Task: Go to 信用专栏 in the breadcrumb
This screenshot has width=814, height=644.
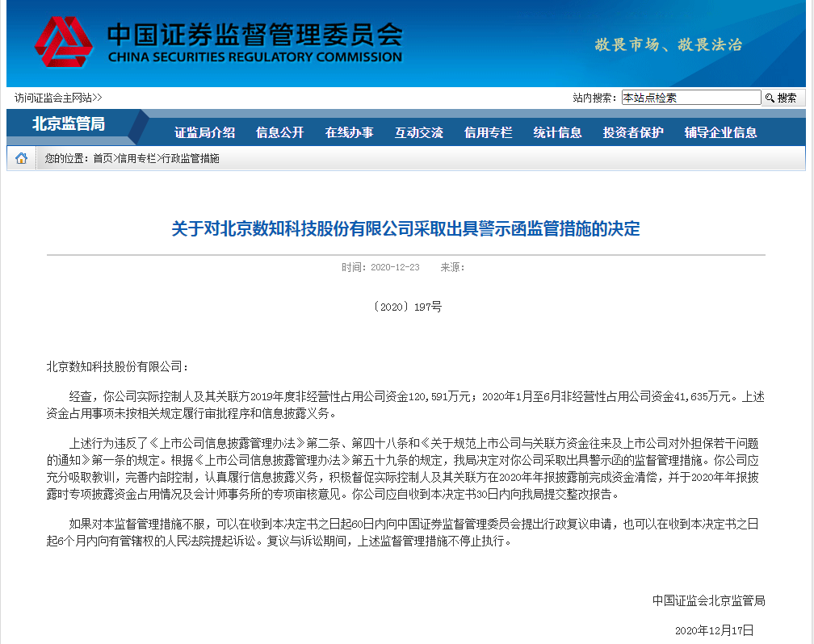Action: point(136,159)
